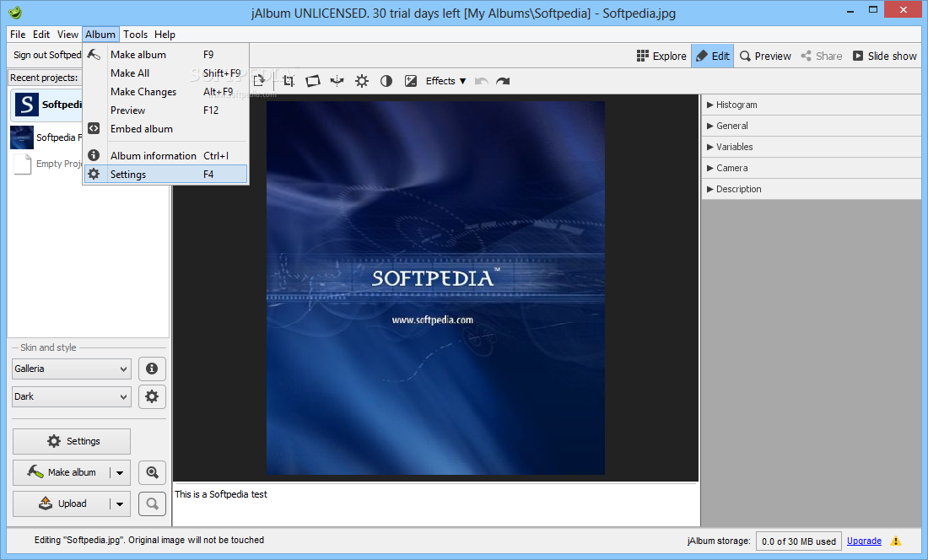This screenshot has width=928, height=560.
Task: Click the Settings gear icon in menu
Action: tap(94, 174)
